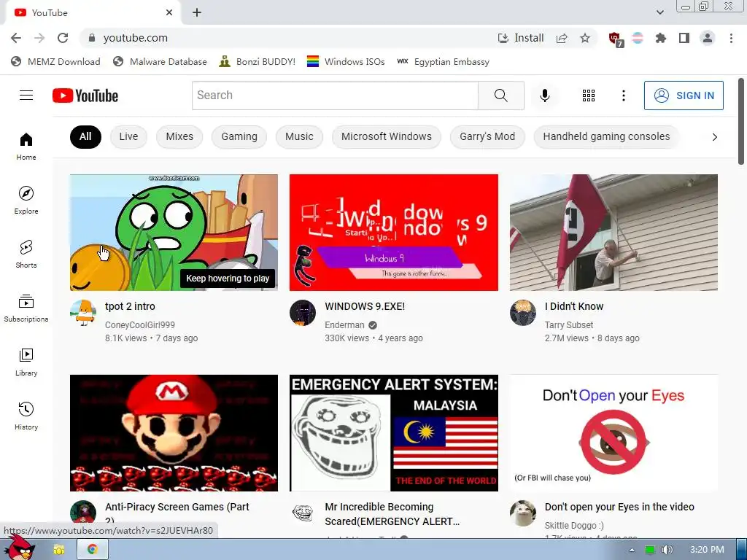
Task: Open YouTube settings three-dot menu
Action: (623, 96)
